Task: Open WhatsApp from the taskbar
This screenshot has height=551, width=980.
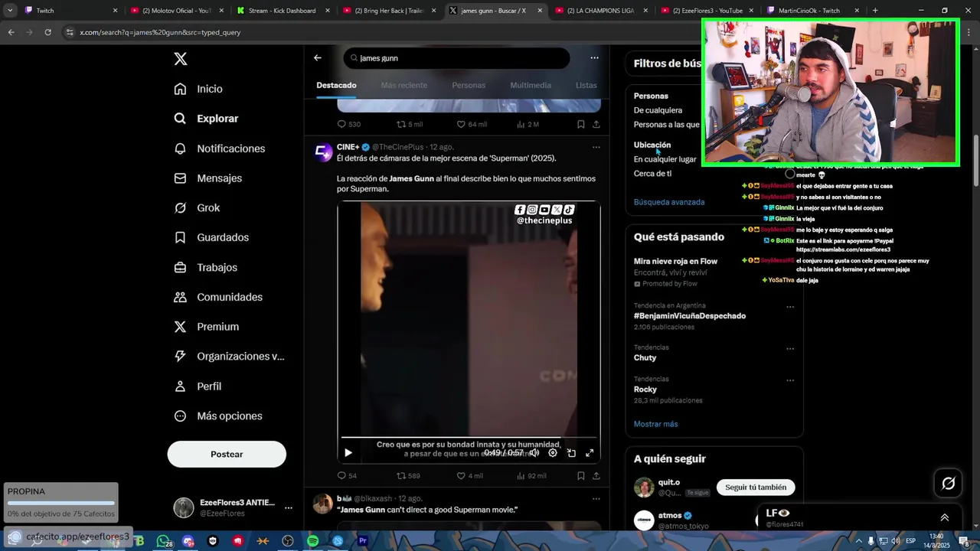Action: click(x=163, y=541)
